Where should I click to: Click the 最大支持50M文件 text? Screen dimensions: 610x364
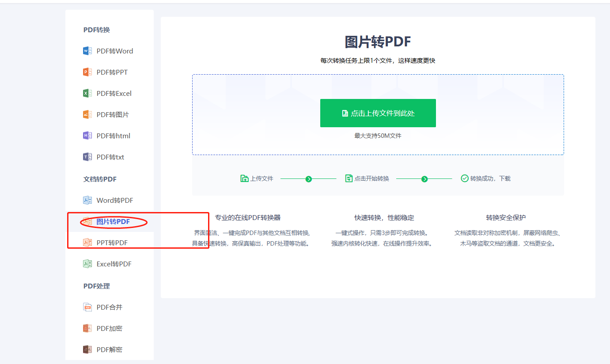[378, 136]
